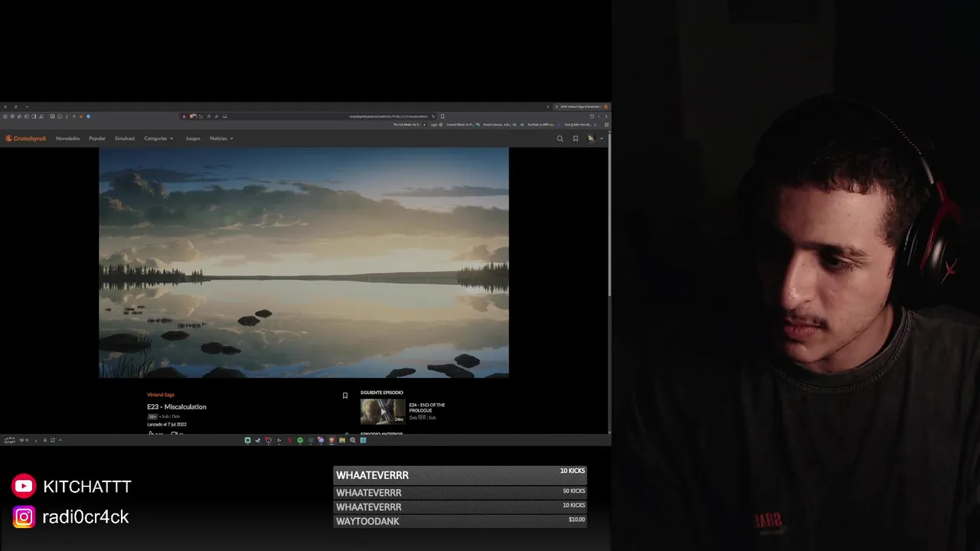Viewport: 980px width, 551px height.
Task: Click the WAYTOODANK $10.00 donation row
Action: [460, 521]
